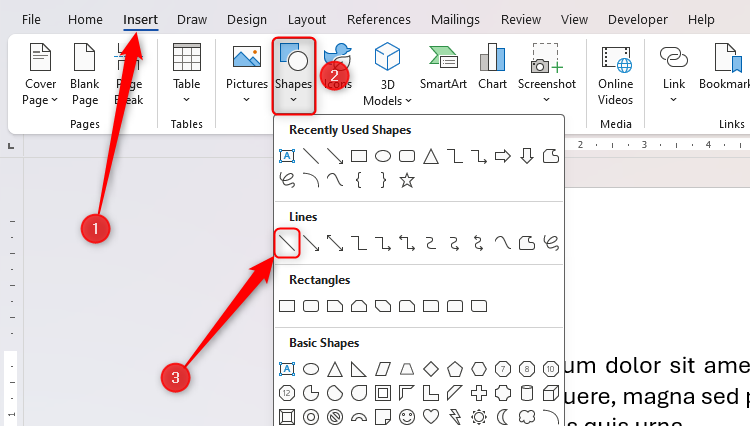
Task: Choose the Smiley Face basic shape
Action: click(x=407, y=417)
